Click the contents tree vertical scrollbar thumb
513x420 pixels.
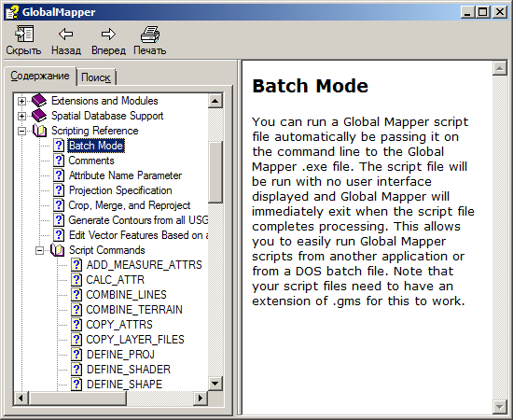(x=215, y=173)
